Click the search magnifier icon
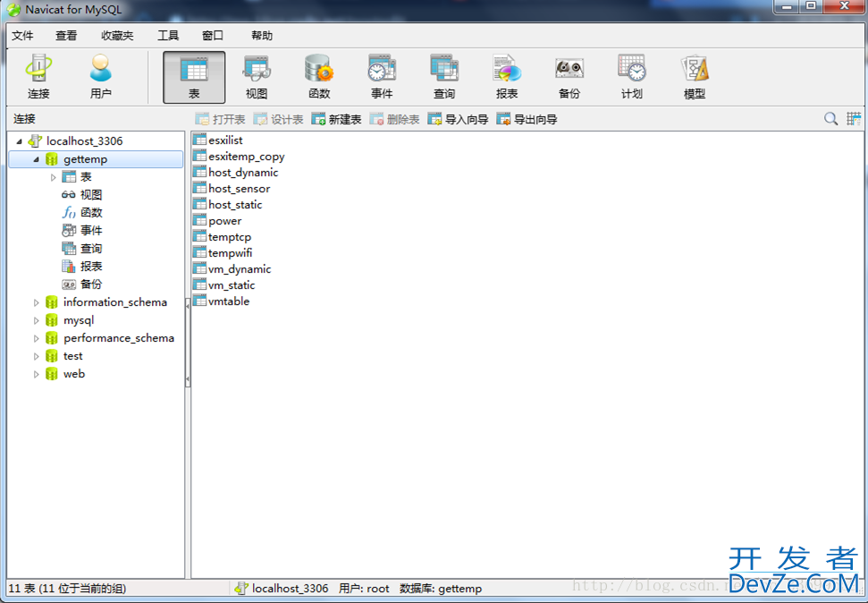 point(830,119)
